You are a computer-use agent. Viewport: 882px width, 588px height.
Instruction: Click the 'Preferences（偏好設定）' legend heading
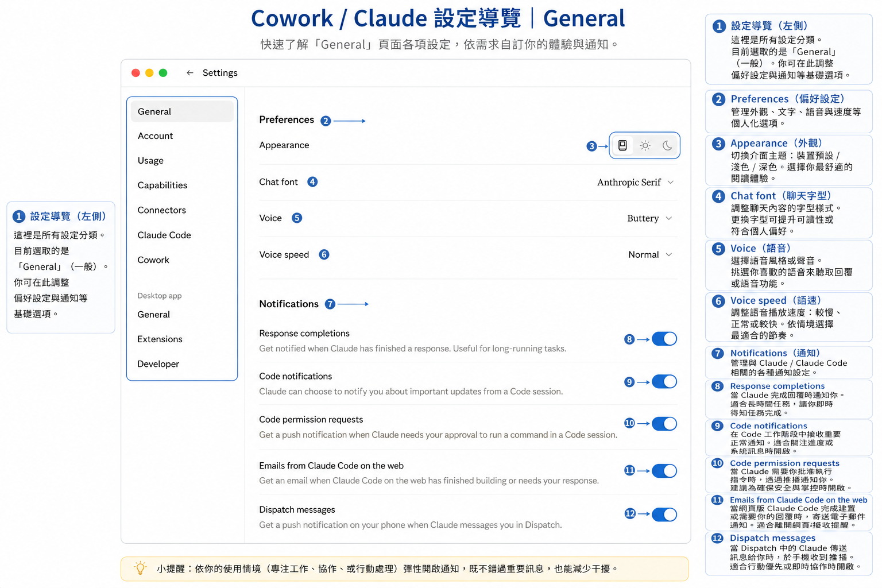tap(787, 99)
